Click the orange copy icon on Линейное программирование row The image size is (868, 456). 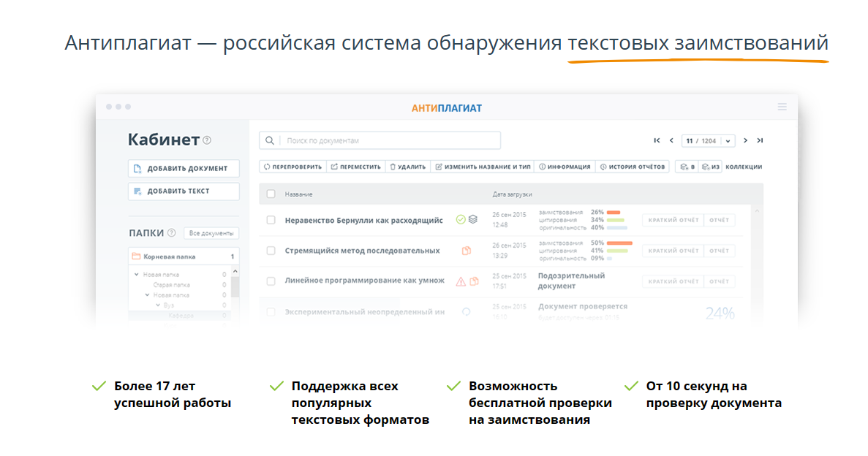[x=475, y=281]
